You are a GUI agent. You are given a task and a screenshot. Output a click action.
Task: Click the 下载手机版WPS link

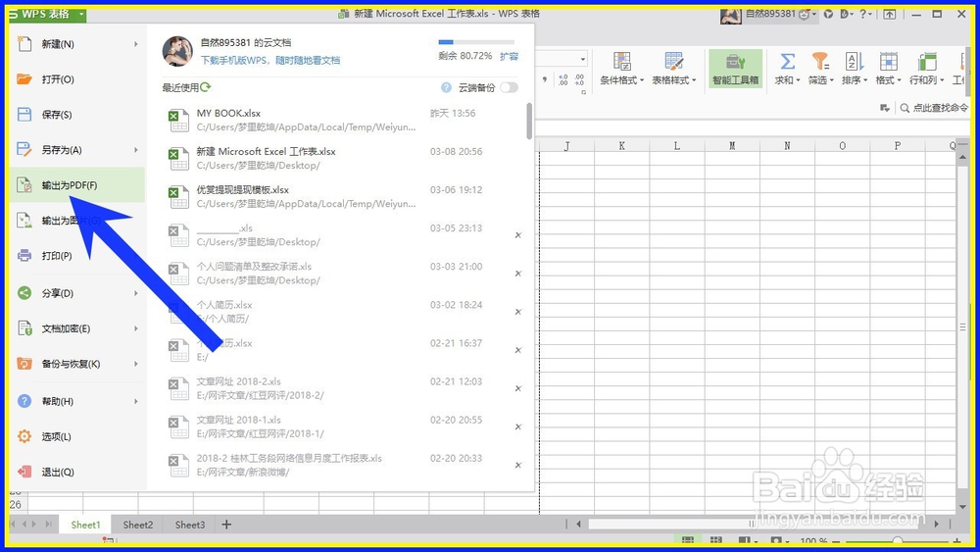pos(270,61)
